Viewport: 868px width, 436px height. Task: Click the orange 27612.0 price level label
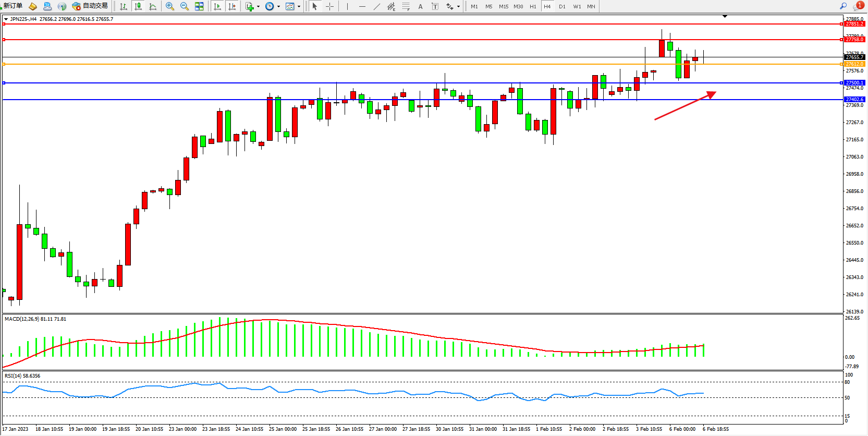854,64
